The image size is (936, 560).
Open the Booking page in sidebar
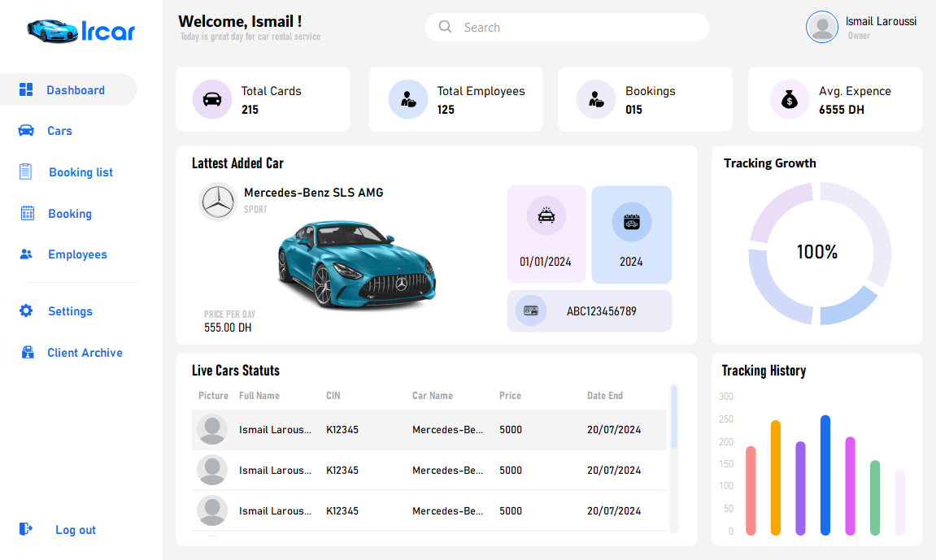(x=70, y=214)
